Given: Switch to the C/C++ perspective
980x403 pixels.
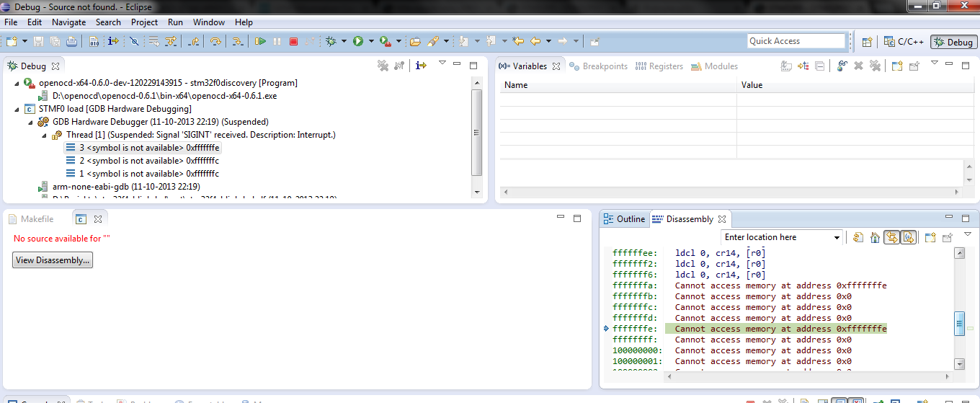Looking at the screenshot, I should [904, 42].
